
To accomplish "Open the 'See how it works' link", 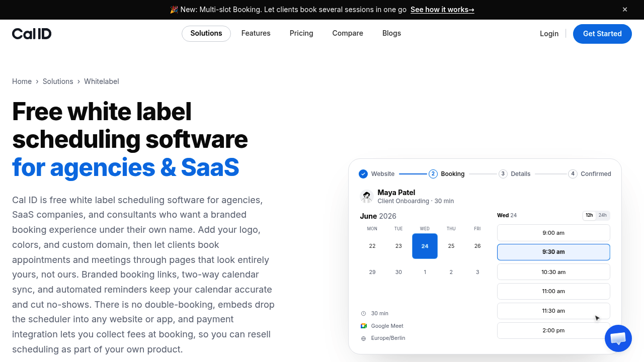I will click(x=442, y=10).
